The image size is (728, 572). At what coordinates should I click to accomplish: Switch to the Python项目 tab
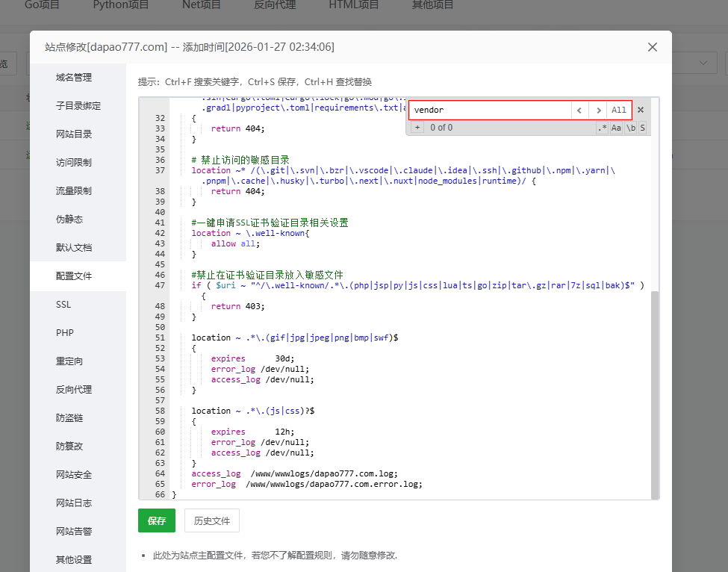pos(120,5)
